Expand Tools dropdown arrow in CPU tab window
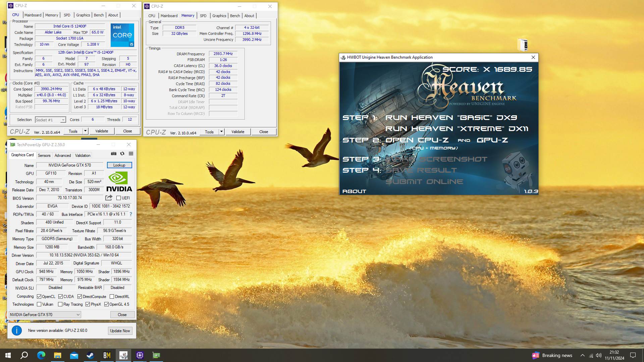This screenshot has width=644, height=362. pos(85,131)
